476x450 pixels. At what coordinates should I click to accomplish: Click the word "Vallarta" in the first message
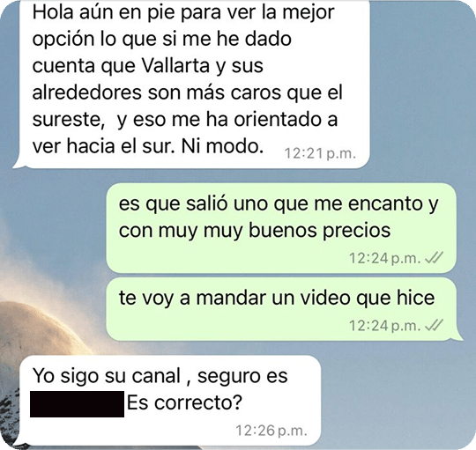pos(175,65)
